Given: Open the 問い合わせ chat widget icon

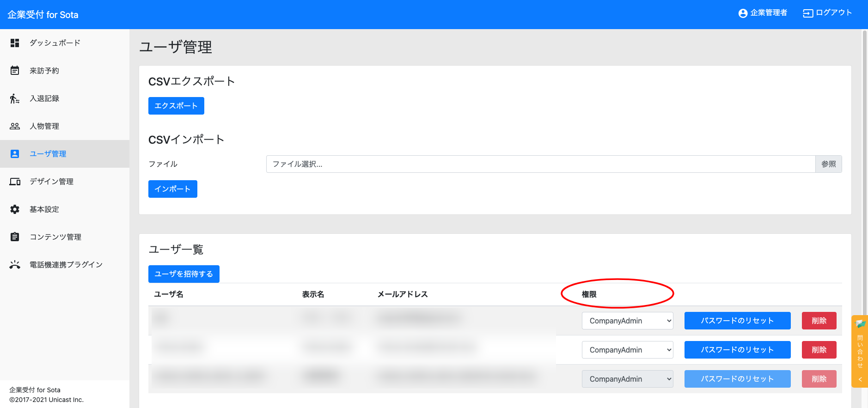Looking at the screenshot, I should (x=860, y=324).
